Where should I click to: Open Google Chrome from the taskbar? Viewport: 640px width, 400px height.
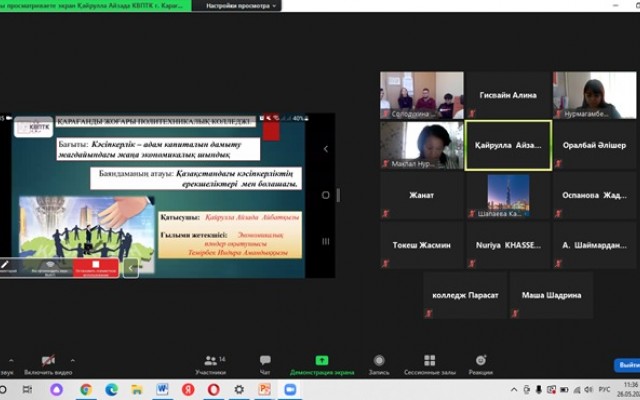(86, 389)
